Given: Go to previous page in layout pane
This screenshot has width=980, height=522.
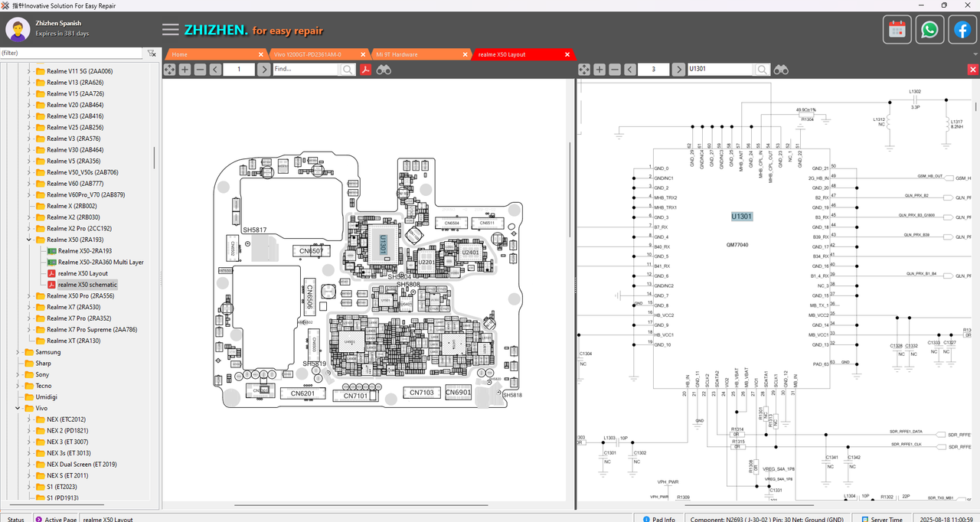Looking at the screenshot, I should 215,70.
